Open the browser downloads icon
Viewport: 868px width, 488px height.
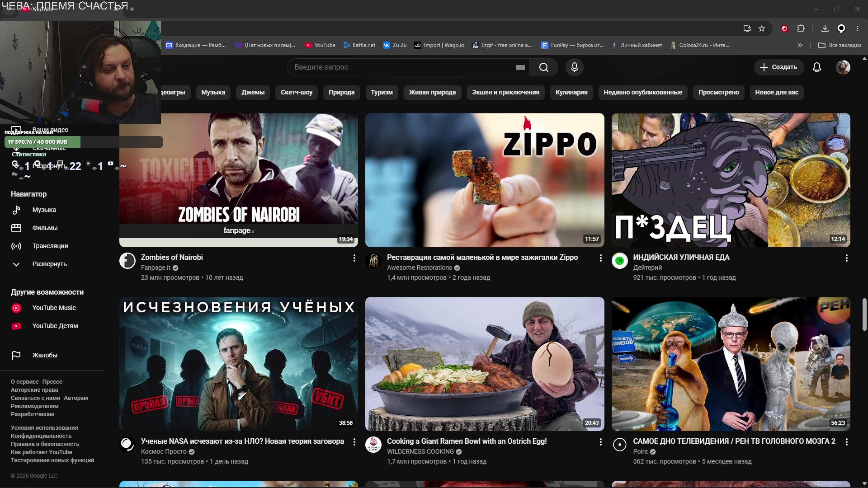(x=825, y=28)
